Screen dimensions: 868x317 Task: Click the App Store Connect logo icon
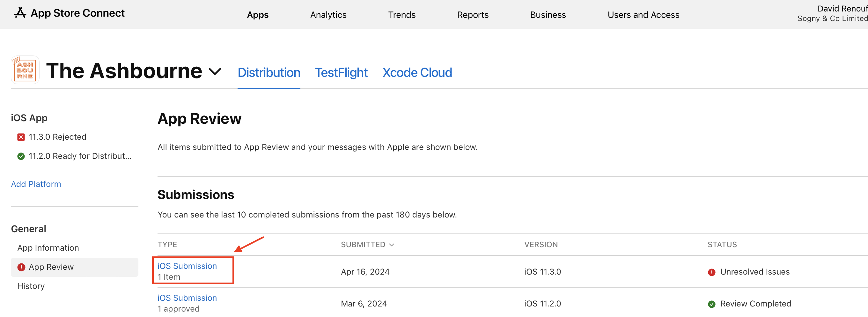20,13
